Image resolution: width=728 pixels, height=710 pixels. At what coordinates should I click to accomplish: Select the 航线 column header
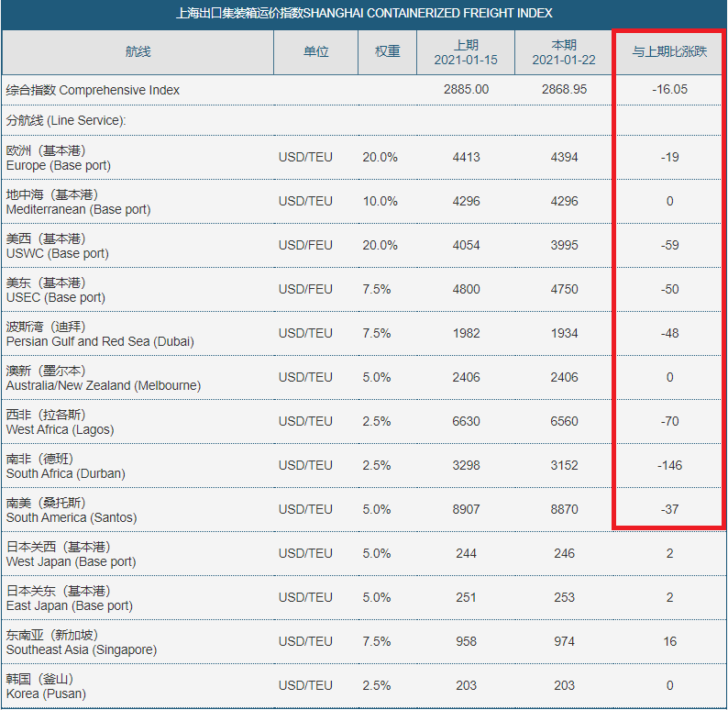click(x=138, y=52)
